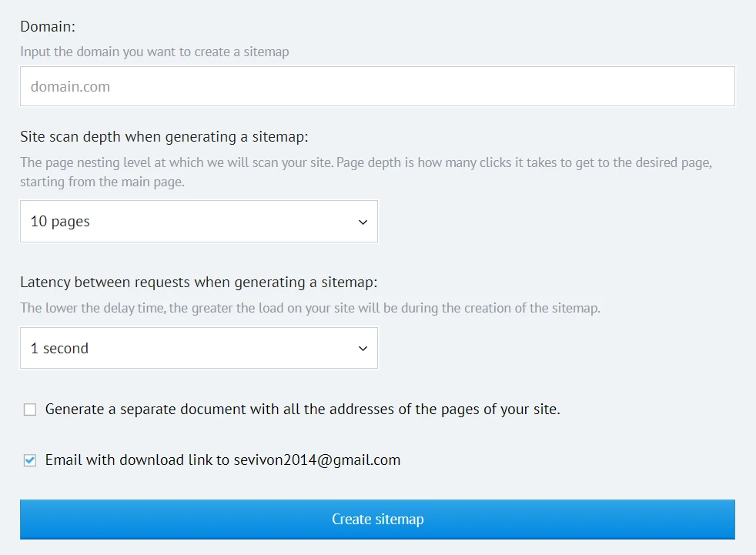This screenshot has width=756, height=555.
Task: Click the delay time load description text
Action: [309, 308]
